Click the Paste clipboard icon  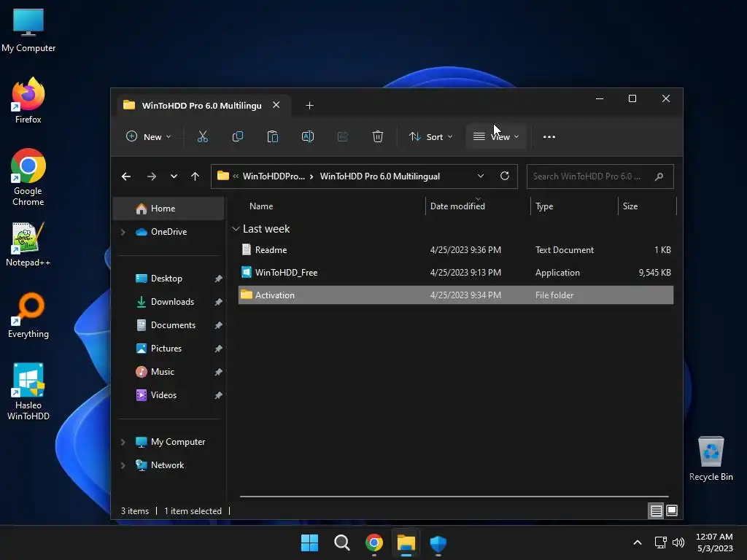click(x=273, y=136)
